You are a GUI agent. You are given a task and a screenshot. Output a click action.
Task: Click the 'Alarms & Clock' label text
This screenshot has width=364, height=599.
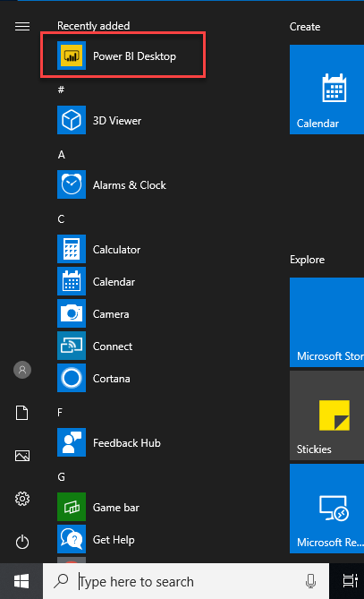[x=130, y=185]
